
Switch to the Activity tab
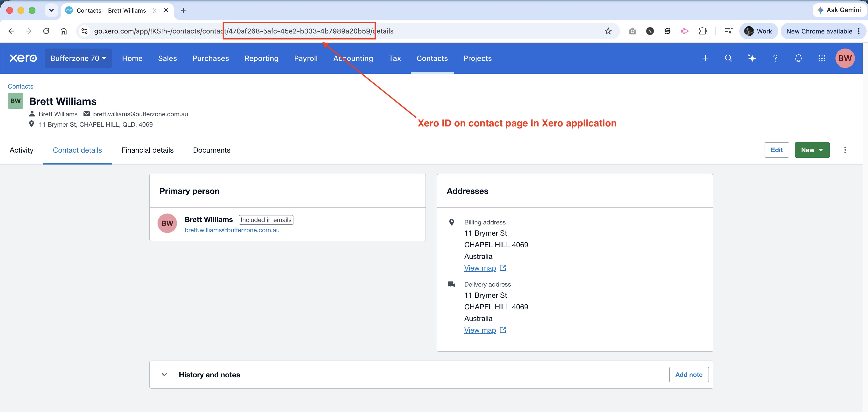point(22,150)
